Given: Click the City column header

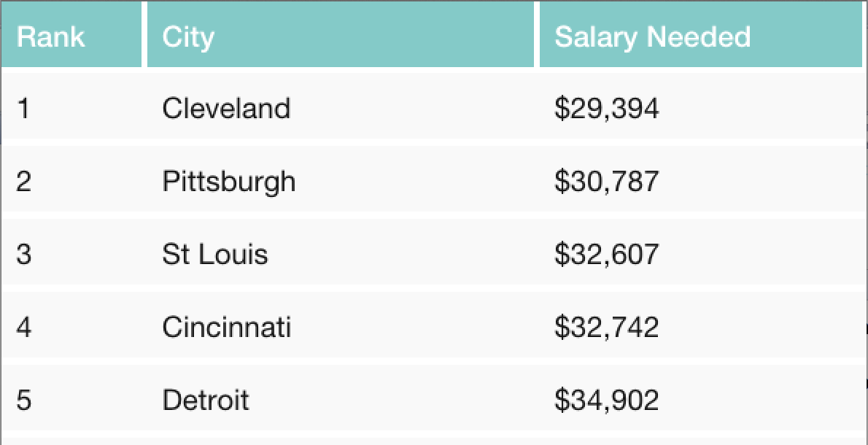Looking at the screenshot, I should [188, 36].
